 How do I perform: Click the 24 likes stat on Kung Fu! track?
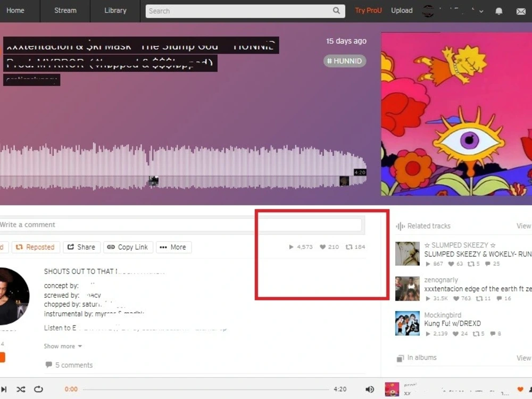460,334
